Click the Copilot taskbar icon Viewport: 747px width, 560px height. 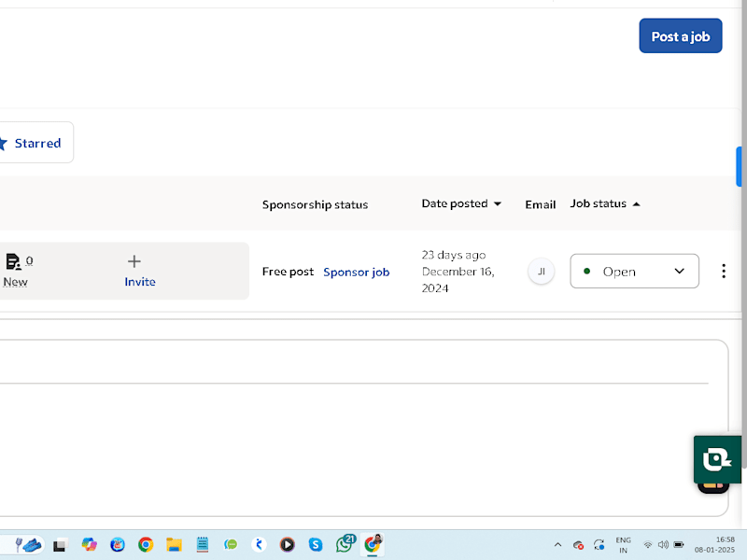pyautogui.click(x=89, y=544)
